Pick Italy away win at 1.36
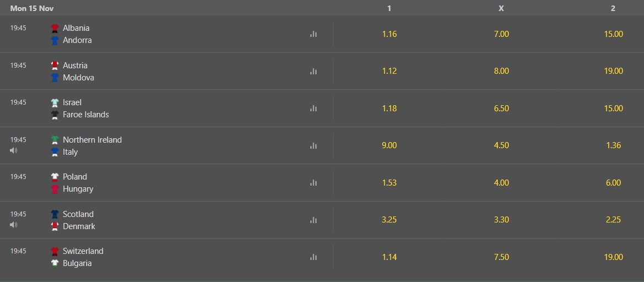Viewport: 644px width, 282px height. coord(613,145)
